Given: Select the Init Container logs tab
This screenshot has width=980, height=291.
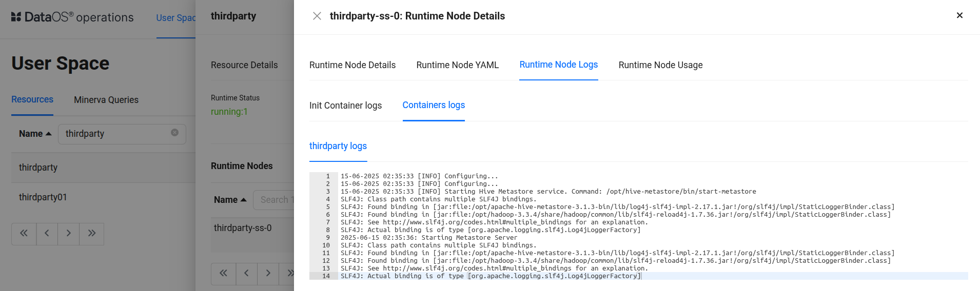Looking at the screenshot, I should [345, 106].
